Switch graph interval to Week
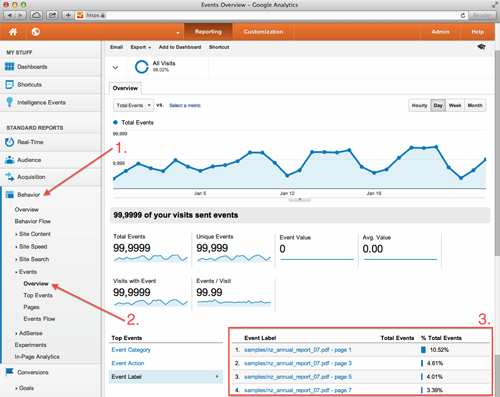Viewport: 500px width, 397px height. click(x=455, y=105)
